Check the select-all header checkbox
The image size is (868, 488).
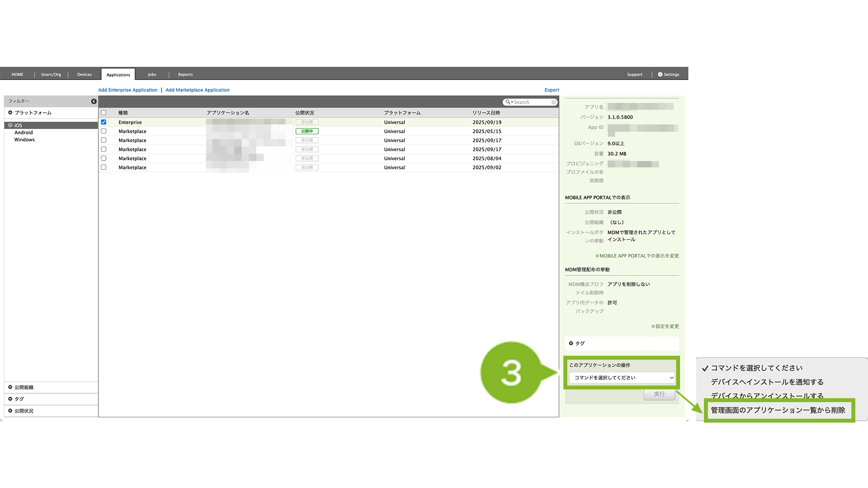point(103,113)
